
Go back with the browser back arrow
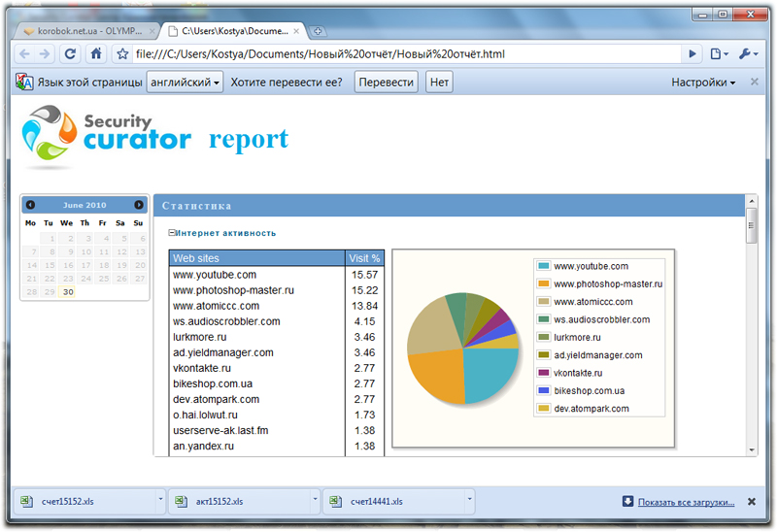pyautogui.click(x=25, y=54)
